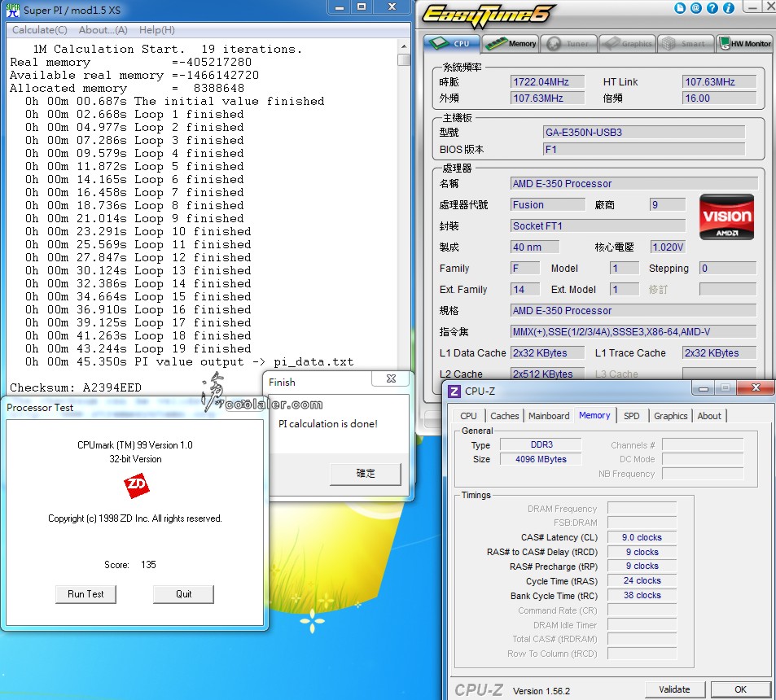
Task: Click the EasyTune6 logo
Action: (x=489, y=15)
